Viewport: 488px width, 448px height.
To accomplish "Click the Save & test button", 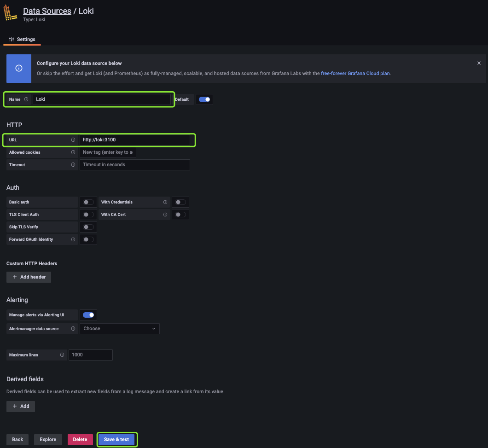I will [x=116, y=439].
